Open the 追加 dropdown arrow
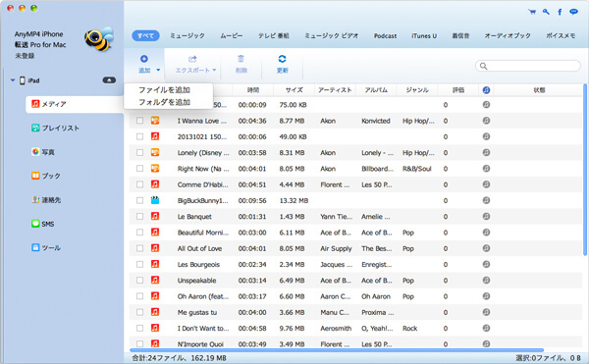 tap(158, 70)
